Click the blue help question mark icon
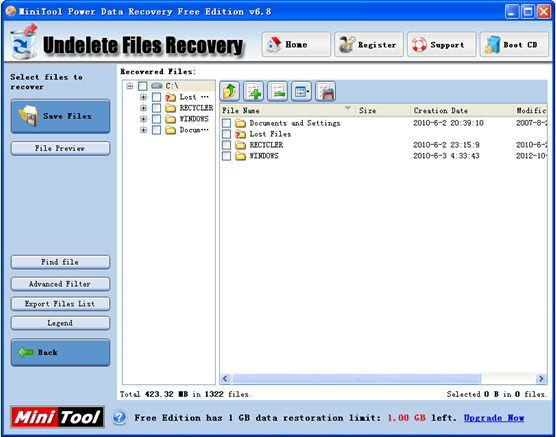The height and width of the screenshot is (437, 556). pyautogui.click(x=119, y=417)
